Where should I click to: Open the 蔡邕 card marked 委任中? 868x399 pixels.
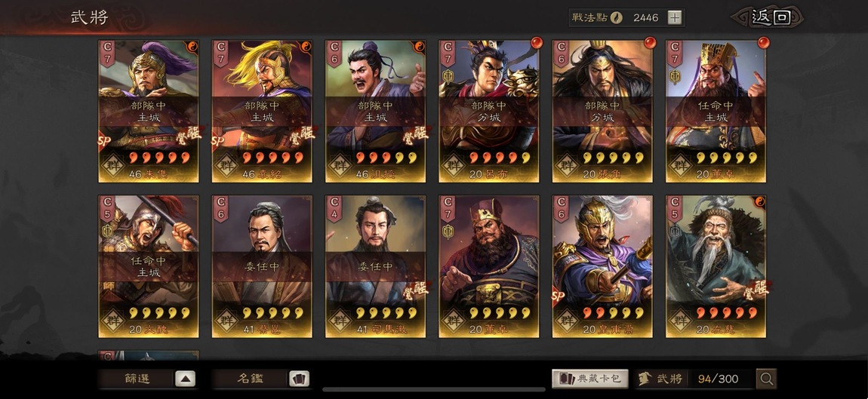[x=262, y=266]
